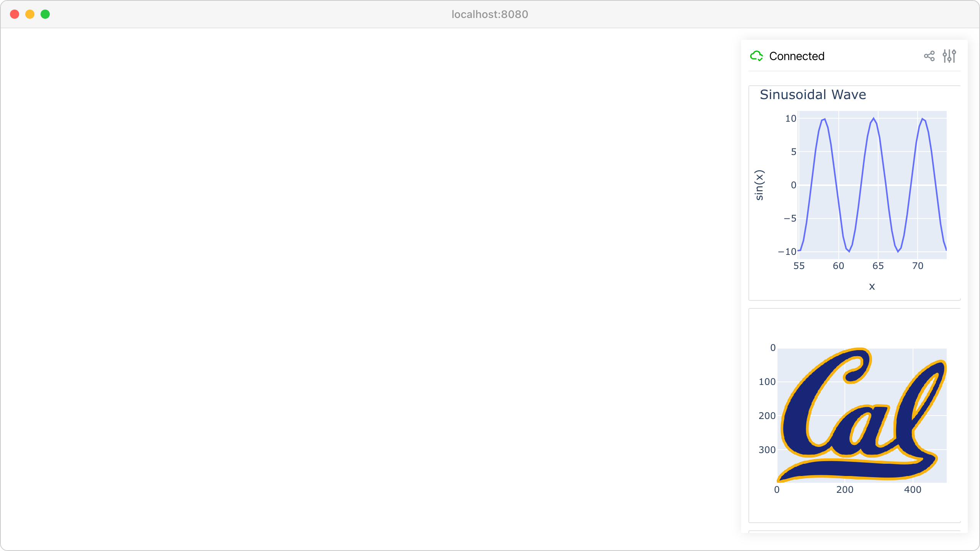Viewport: 980px width, 551px height.
Task: Click the Connected status label
Action: [797, 56]
